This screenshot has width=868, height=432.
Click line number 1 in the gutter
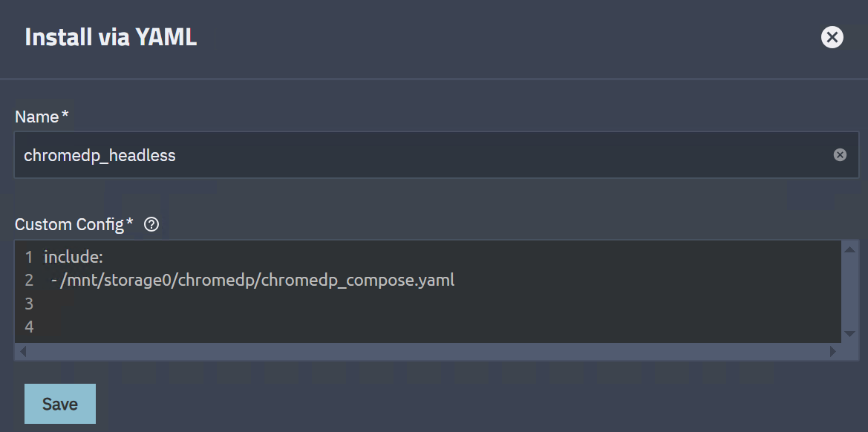pos(29,258)
